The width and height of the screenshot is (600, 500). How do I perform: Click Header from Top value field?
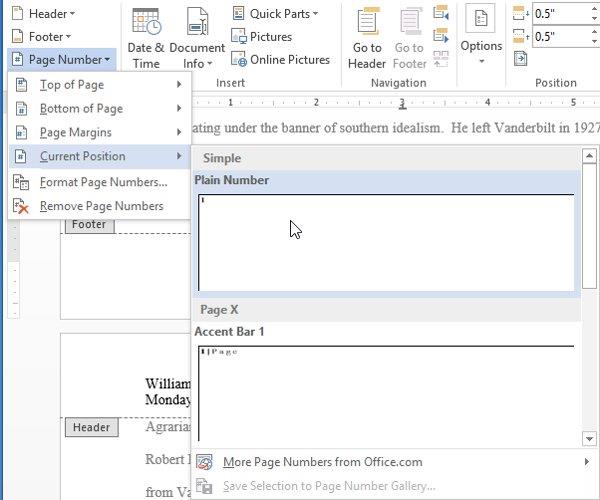click(x=561, y=14)
